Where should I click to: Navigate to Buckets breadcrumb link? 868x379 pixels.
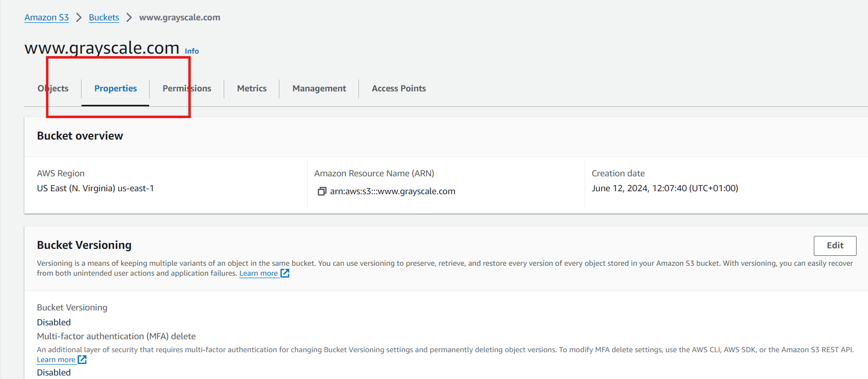coord(104,17)
